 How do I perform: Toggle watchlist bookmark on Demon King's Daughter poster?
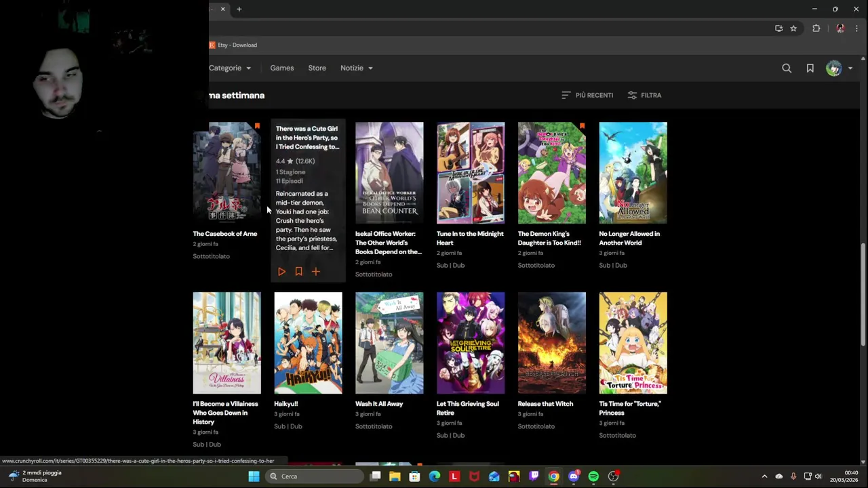pyautogui.click(x=582, y=126)
